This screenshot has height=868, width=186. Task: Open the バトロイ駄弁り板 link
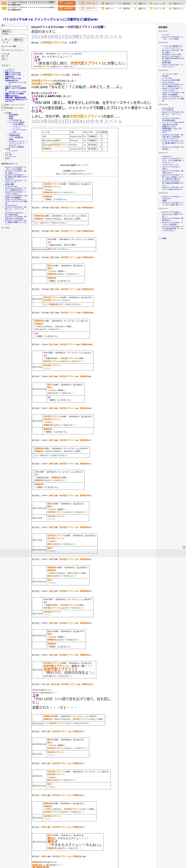(15, 120)
